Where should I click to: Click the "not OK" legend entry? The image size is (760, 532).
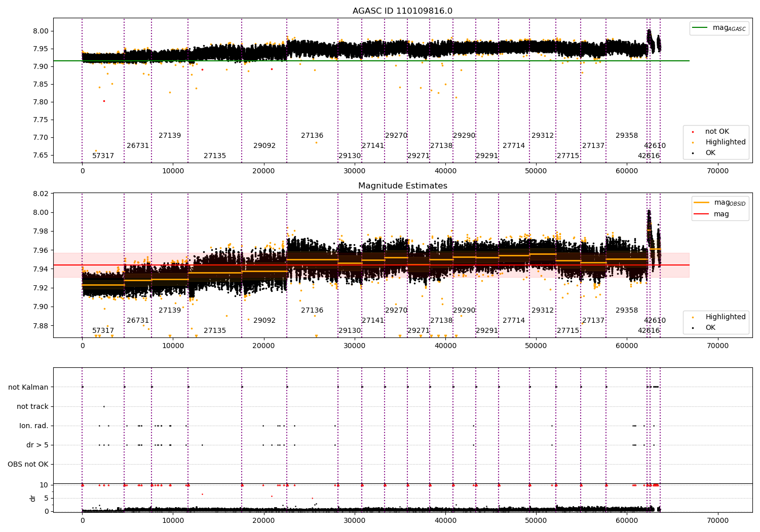click(x=717, y=132)
